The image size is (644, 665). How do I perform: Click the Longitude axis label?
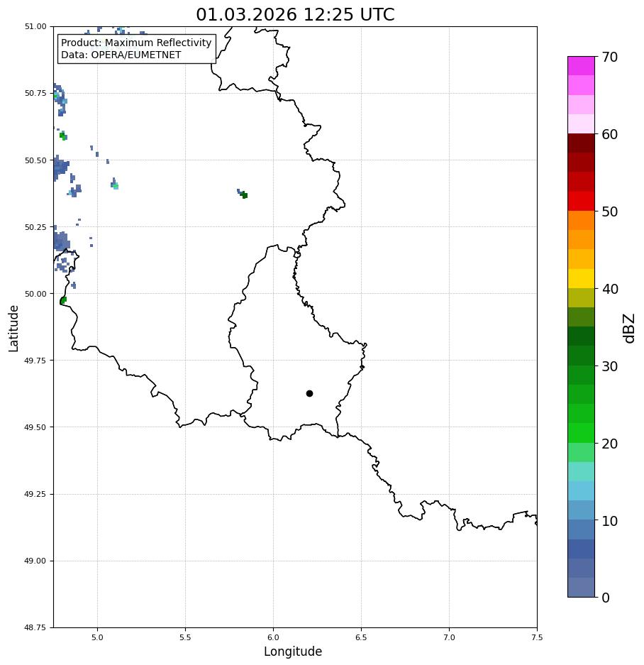coord(293,651)
